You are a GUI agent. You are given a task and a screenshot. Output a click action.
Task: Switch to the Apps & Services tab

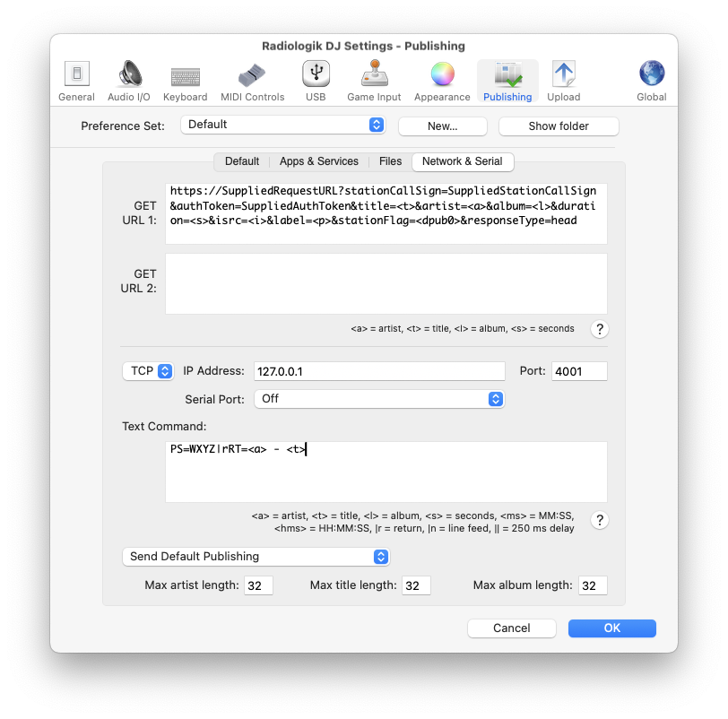tap(318, 162)
